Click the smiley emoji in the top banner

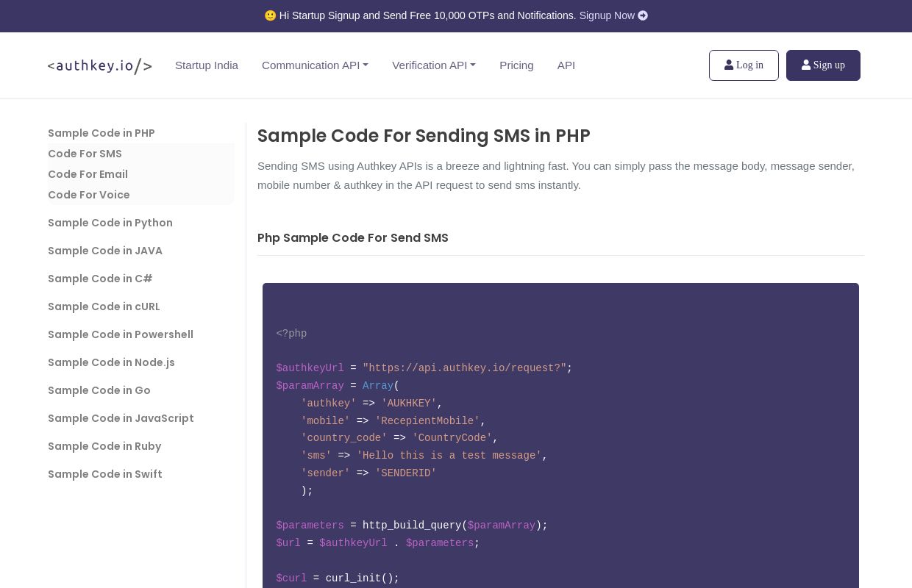pos(270,15)
